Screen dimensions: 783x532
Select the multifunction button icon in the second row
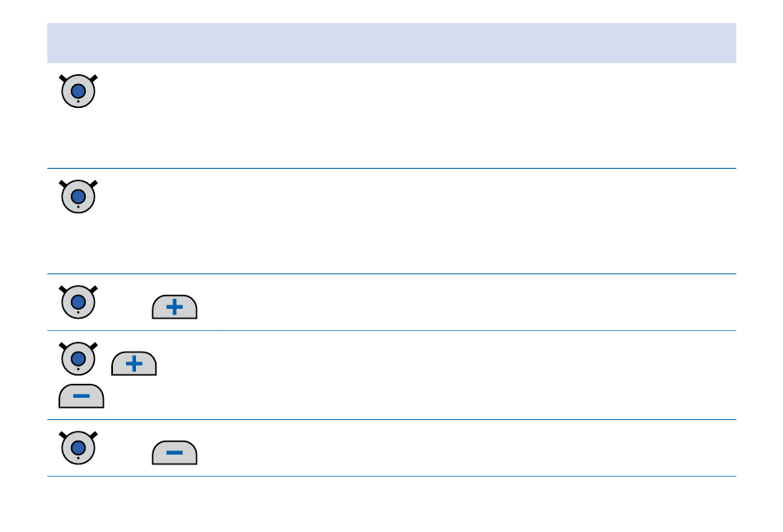click(78, 197)
